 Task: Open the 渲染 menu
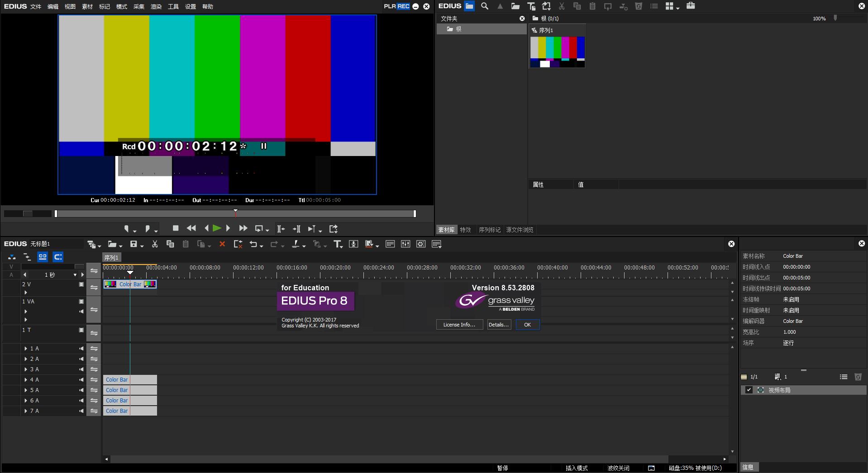pyautogui.click(x=156, y=7)
